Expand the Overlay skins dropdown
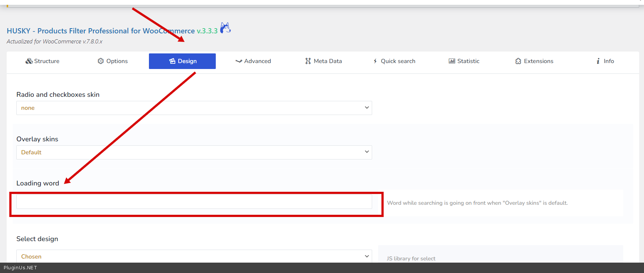 [x=194, y=152]
